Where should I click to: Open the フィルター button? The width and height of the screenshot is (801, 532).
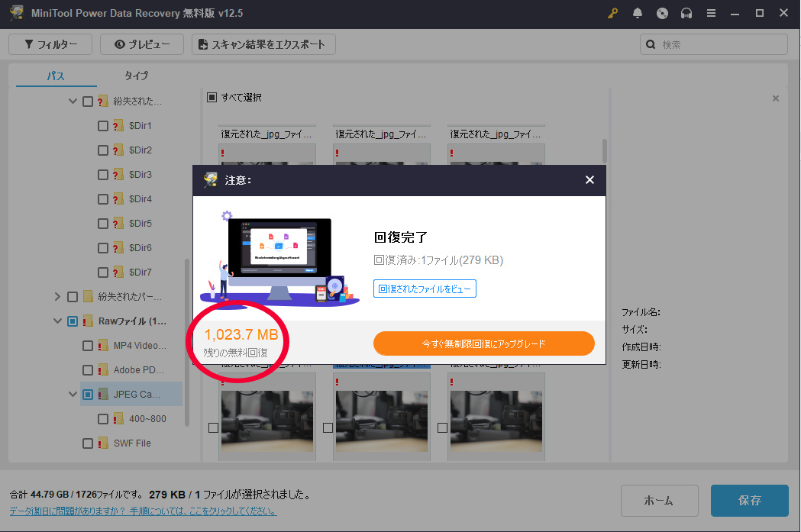pos(50,44)
